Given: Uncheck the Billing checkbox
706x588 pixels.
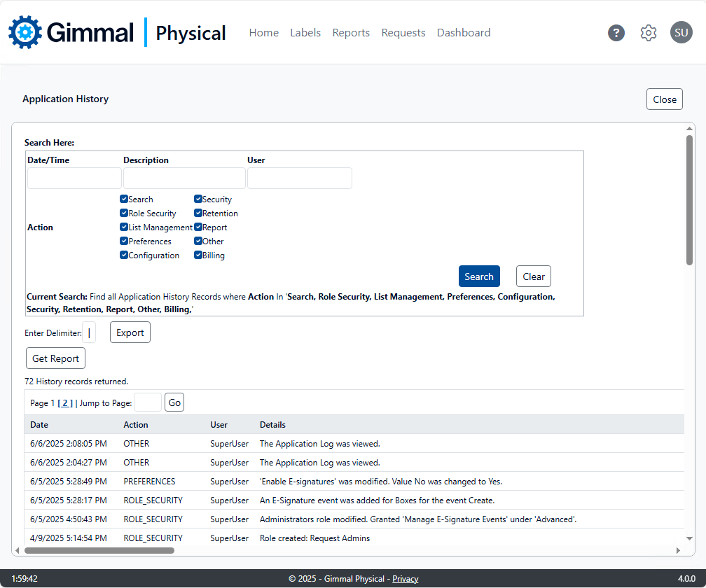Looking at the screenshot, I should (x=198, y=255).
